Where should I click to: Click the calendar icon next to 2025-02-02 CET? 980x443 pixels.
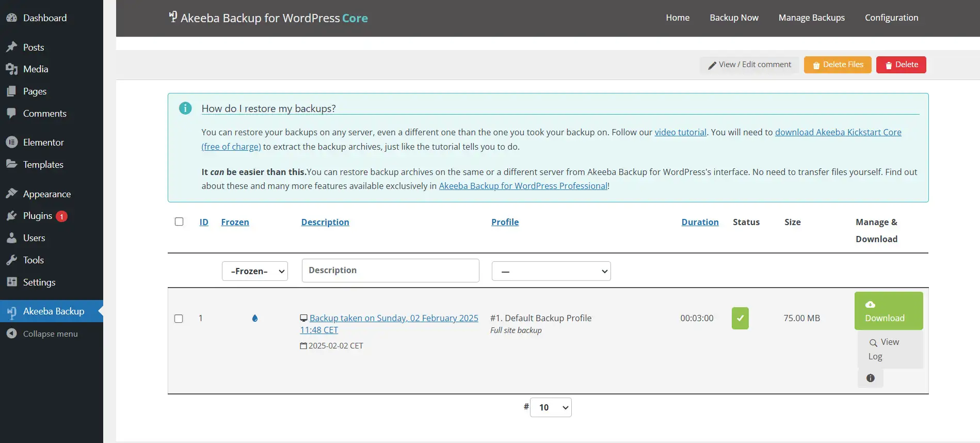[303, 346]
